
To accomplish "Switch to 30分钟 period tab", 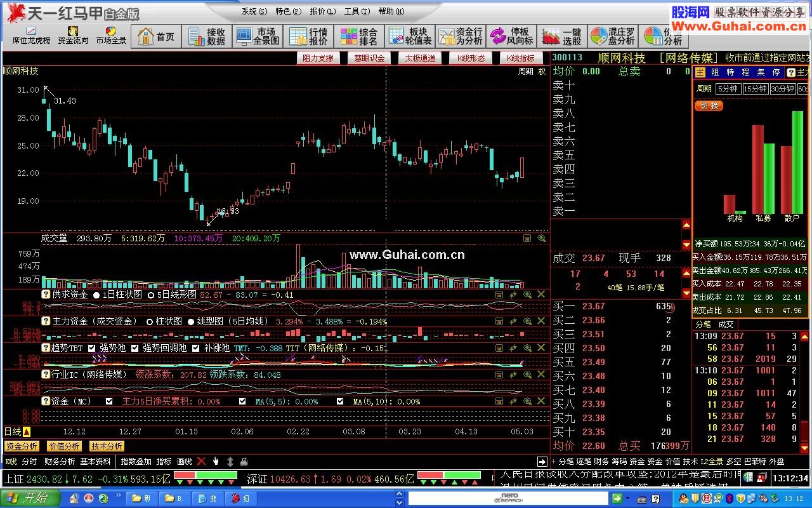I will pyautogui.click(x=783, y=89).
